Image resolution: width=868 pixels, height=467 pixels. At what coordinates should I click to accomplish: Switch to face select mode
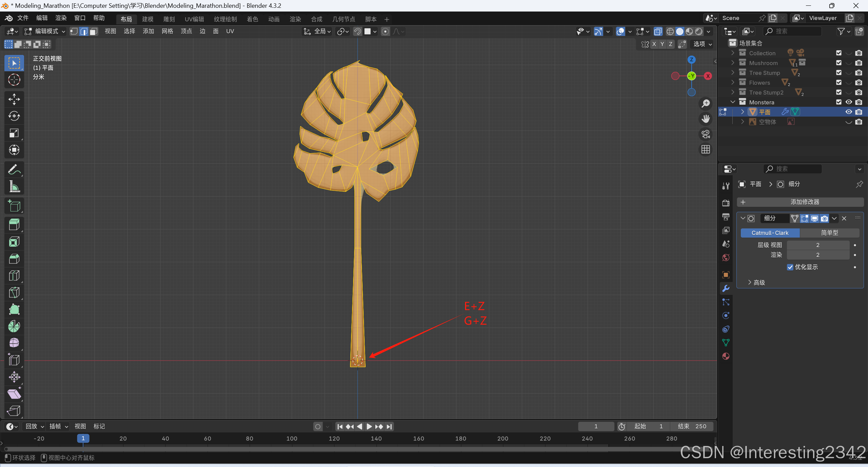[94, 32]
